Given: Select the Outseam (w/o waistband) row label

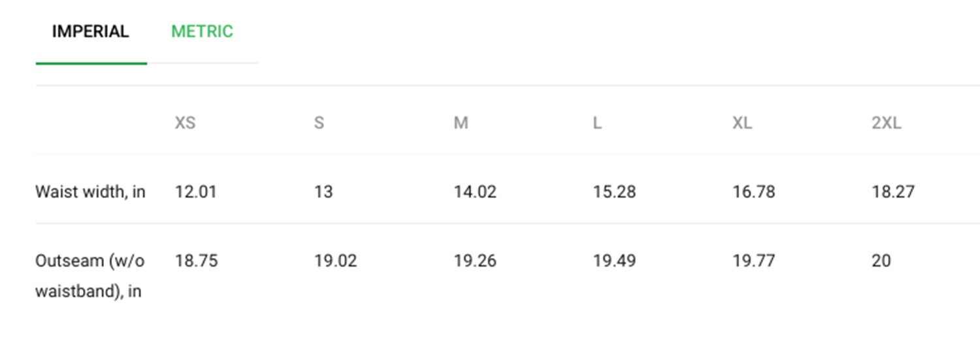Looking at the screenshot, I should pyautogui.click(x=90, y=276).
